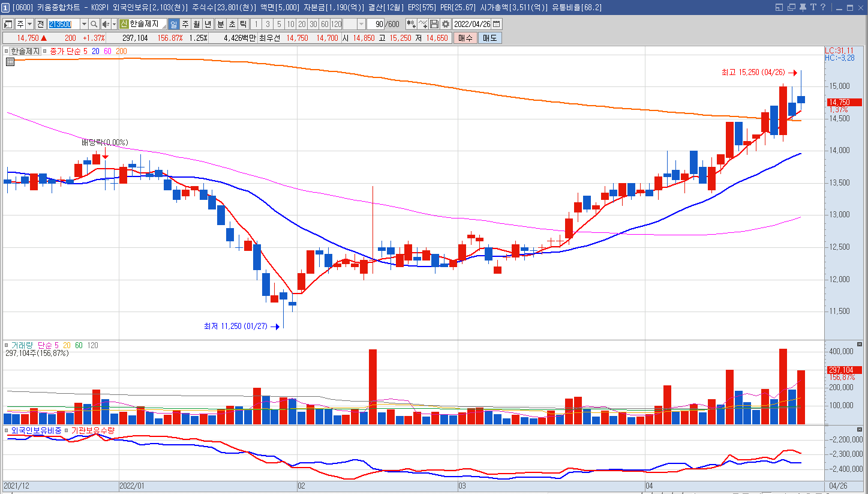Click the 매수 buy button
The width and height of the screenshot is (868, 494).
pyautogui.click(x=465, y=38)
